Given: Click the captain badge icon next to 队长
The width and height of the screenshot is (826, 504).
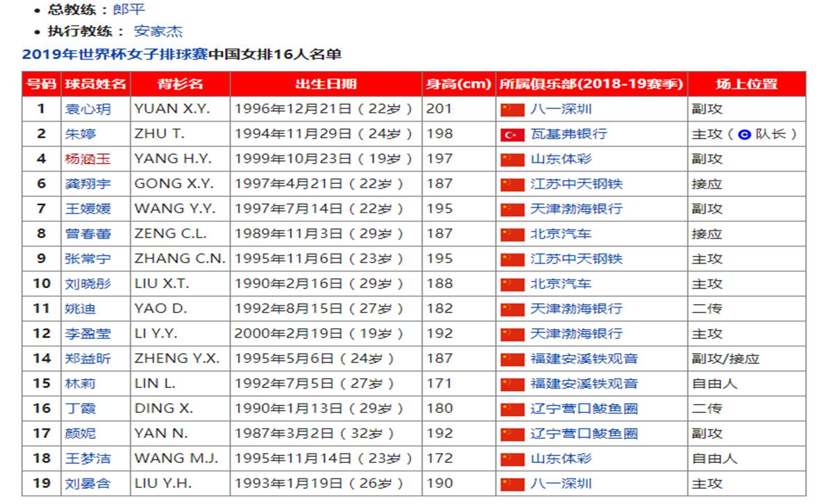Looking at the screenshot, I should 745,135.
